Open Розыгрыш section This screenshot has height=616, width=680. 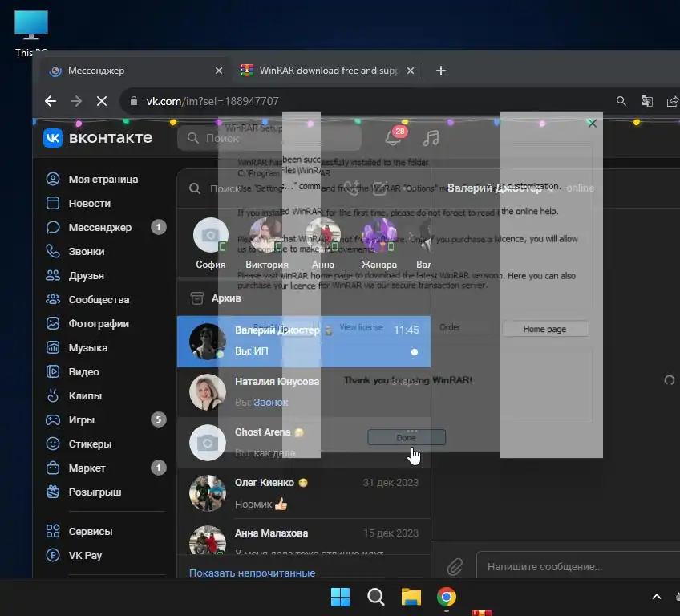[x=83, y=492]
